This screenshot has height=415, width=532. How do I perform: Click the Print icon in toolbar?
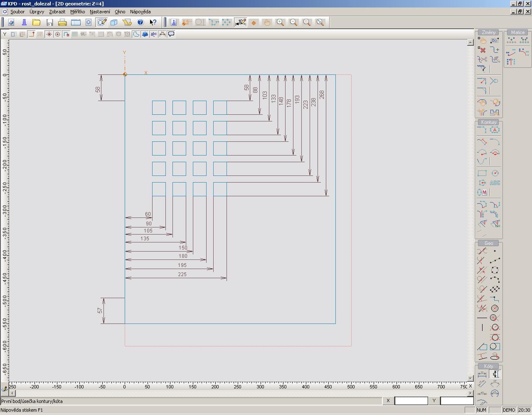pos(62,22)
